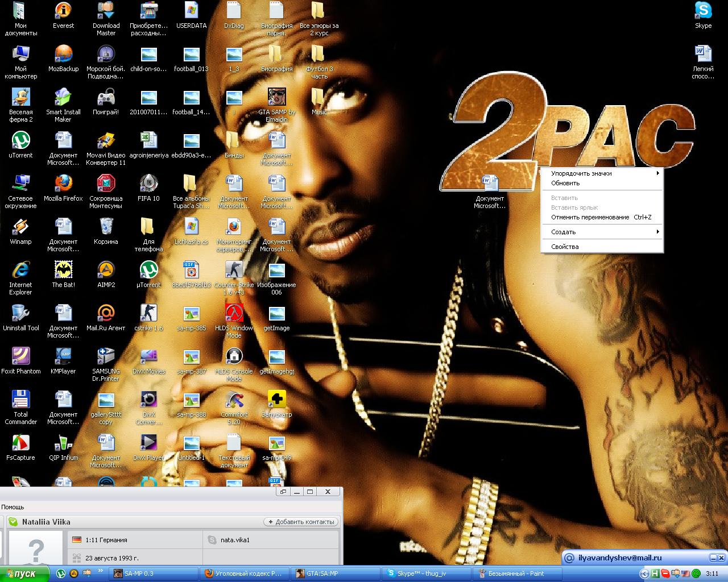Image resolution: width=728 pixels, height=582 pixels.
Task: Choose Обновить in context menu
Action: [x=602, y=183]
